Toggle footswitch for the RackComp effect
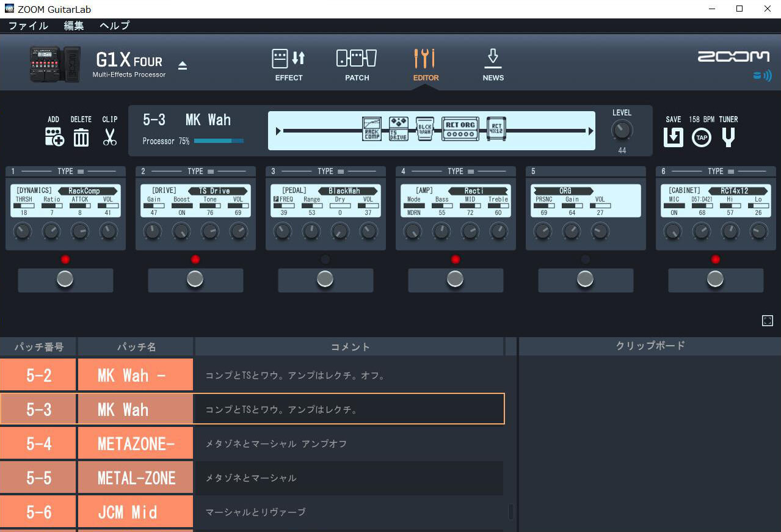 click(x=65, y=279)
